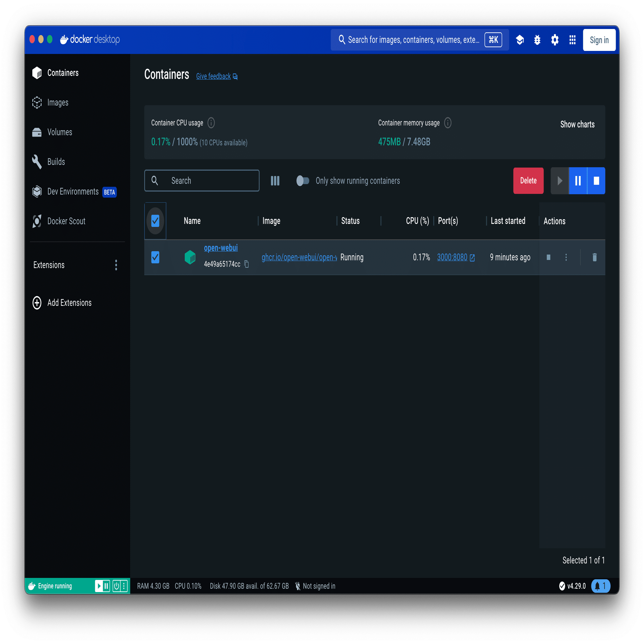The image size is (644, 644).
Task: Click the CPU 0.10% status bar entry
Action: (188, 586)
